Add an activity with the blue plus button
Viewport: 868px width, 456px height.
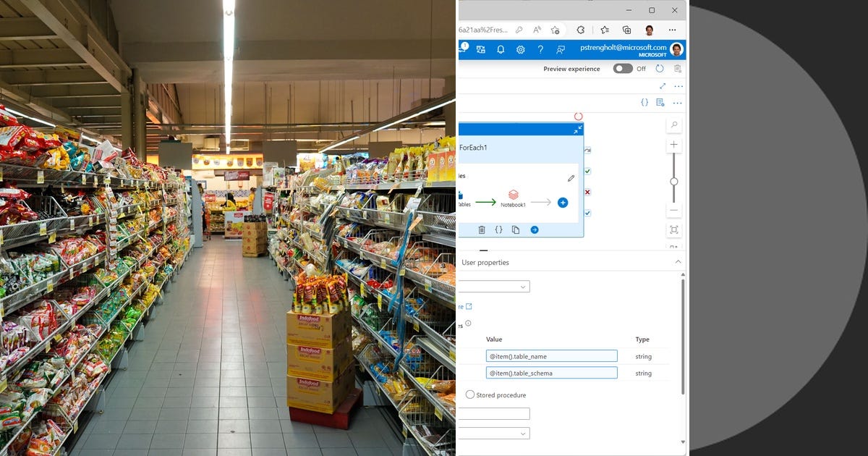[563, 203]
